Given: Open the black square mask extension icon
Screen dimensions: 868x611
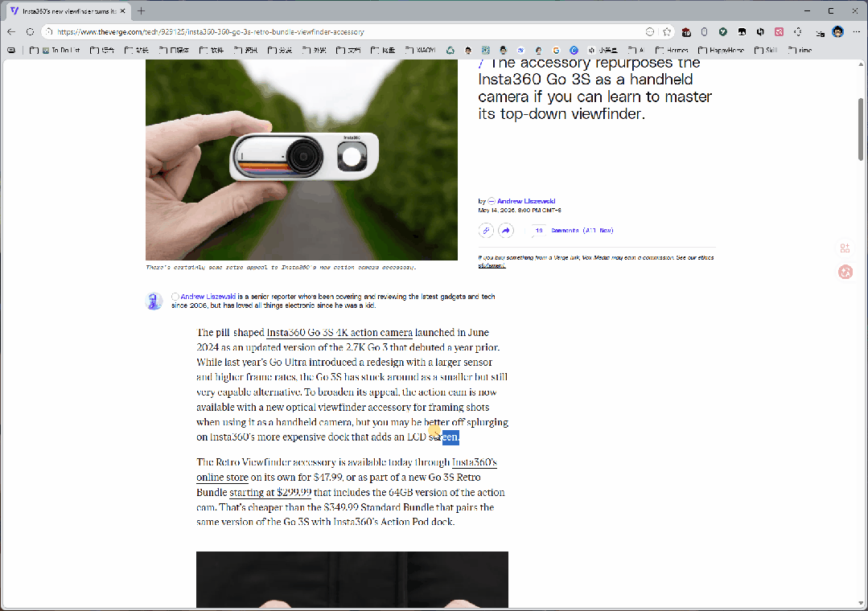Looking at the screenshot, I should pos(742,32).
